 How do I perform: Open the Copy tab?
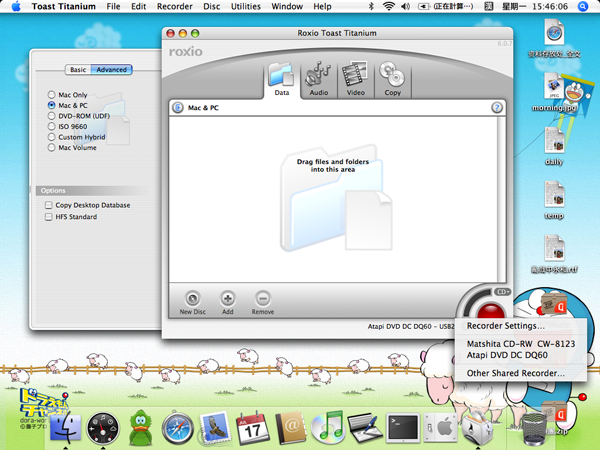393,79
